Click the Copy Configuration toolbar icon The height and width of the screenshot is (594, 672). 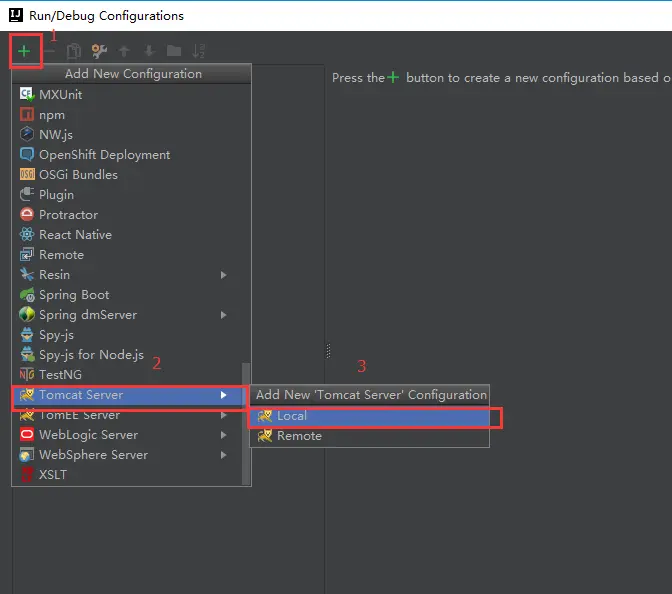click(x=74, y=51)
